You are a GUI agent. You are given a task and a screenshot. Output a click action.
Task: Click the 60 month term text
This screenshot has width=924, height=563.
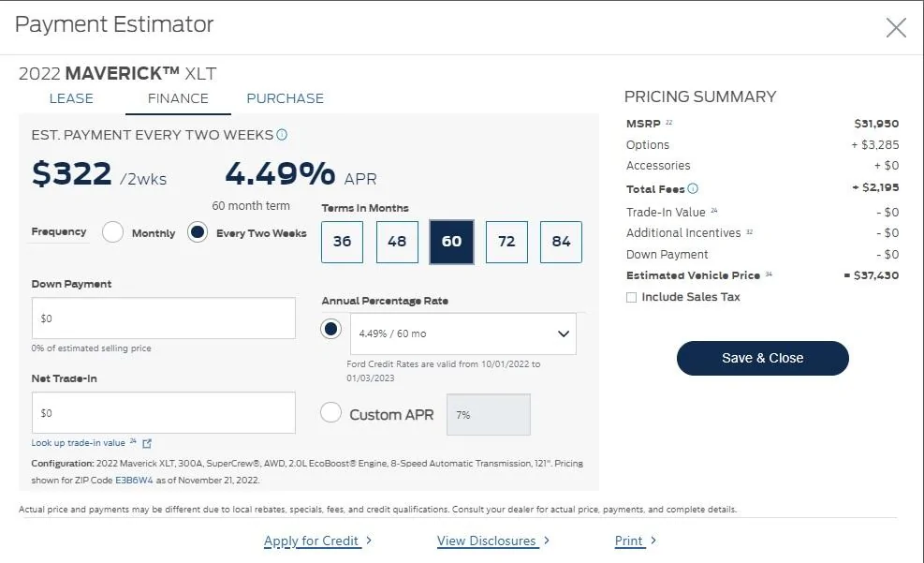pyautogui.click(x=251, y=206)
